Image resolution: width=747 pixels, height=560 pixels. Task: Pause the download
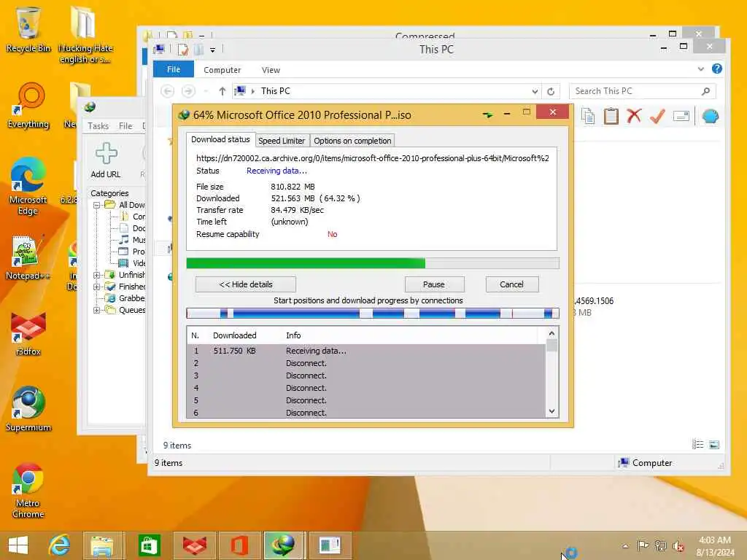434,284
